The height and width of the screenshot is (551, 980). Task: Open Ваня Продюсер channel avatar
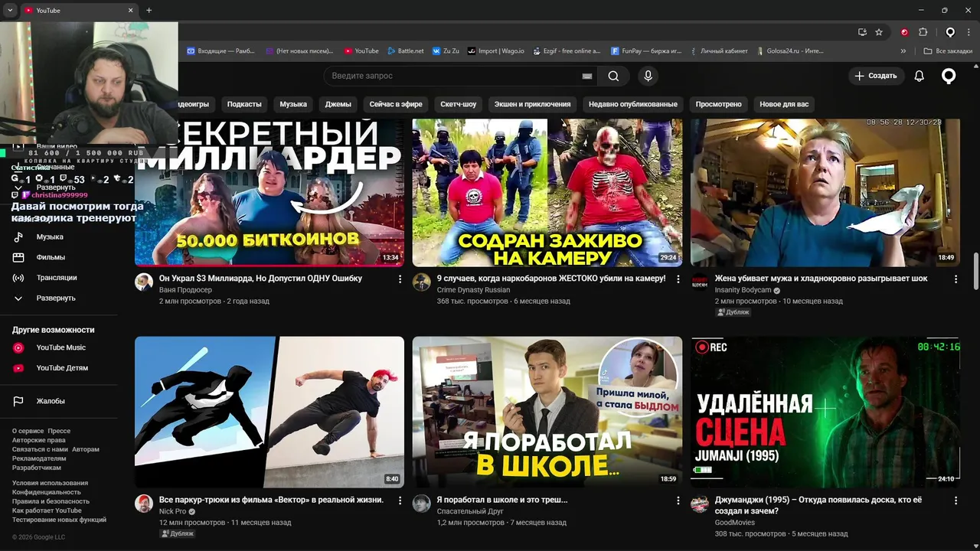144,282
